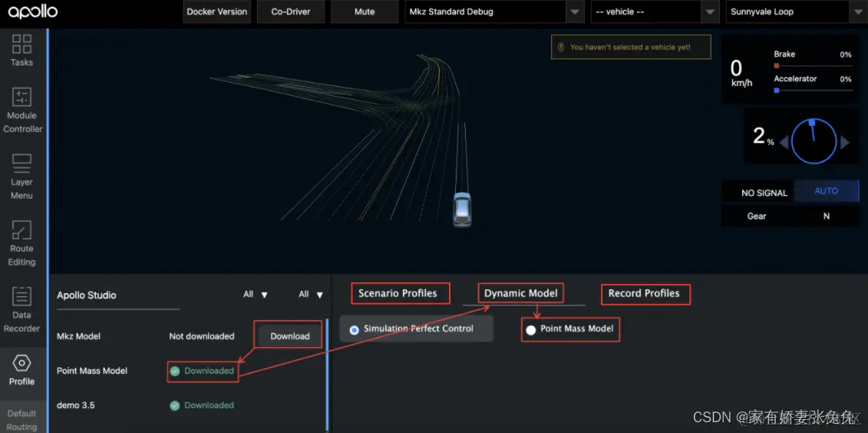Click the demo 3.5 row label
The width and height of the screenshot is (868, 433).
(x=75, y=405)
